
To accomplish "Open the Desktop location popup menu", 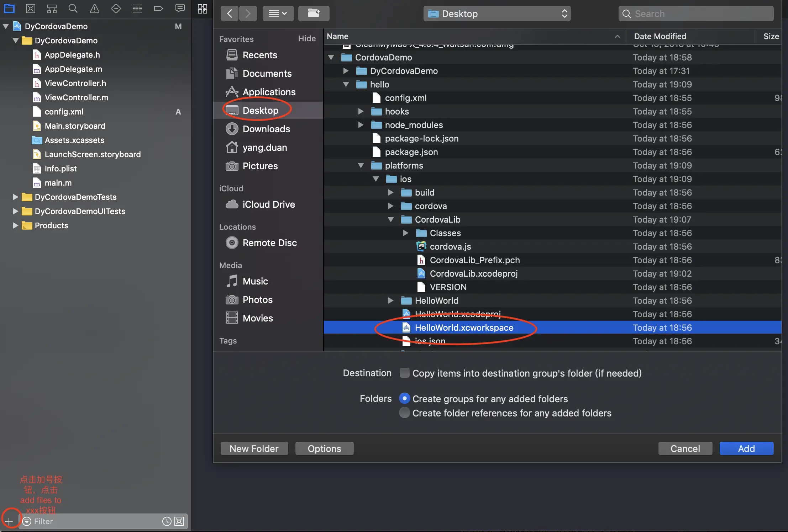I will coord(497,14).
